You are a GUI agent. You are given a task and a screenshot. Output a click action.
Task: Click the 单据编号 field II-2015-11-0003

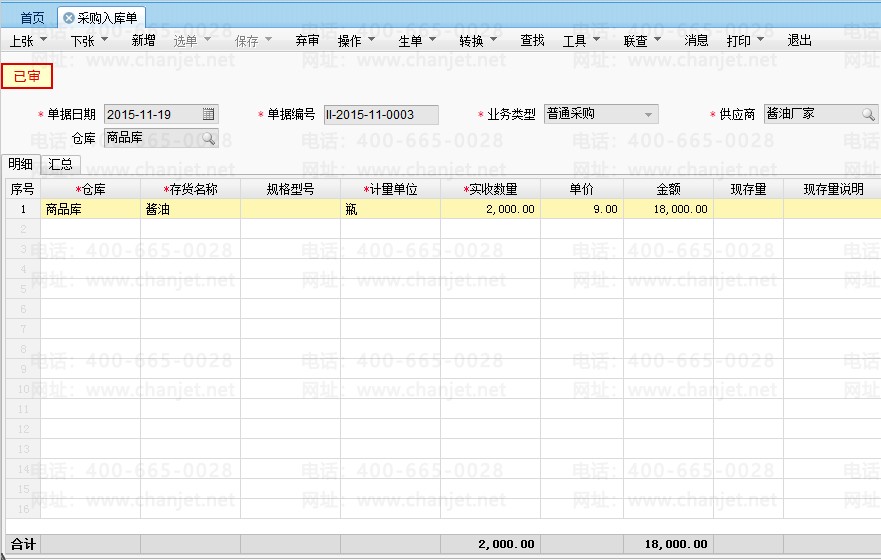click(381, 115)
